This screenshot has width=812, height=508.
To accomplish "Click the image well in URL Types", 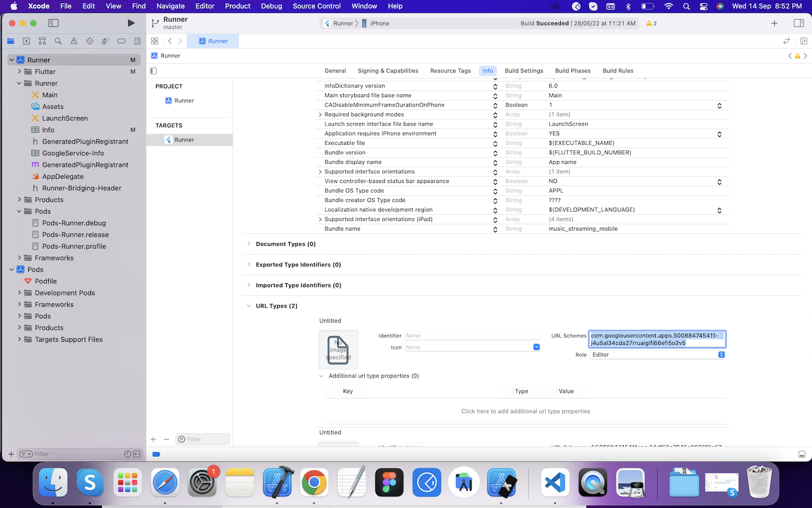I will 338,350.
